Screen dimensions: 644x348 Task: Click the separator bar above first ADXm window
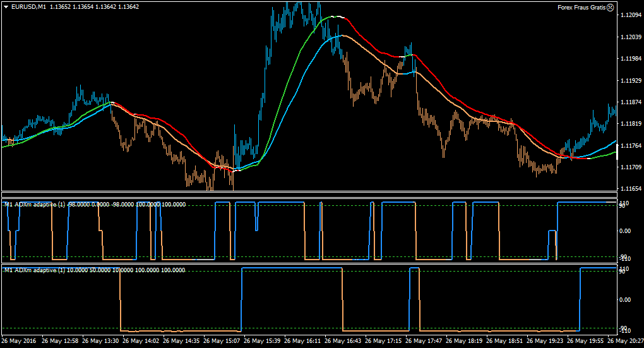click(x=309, y=195)
